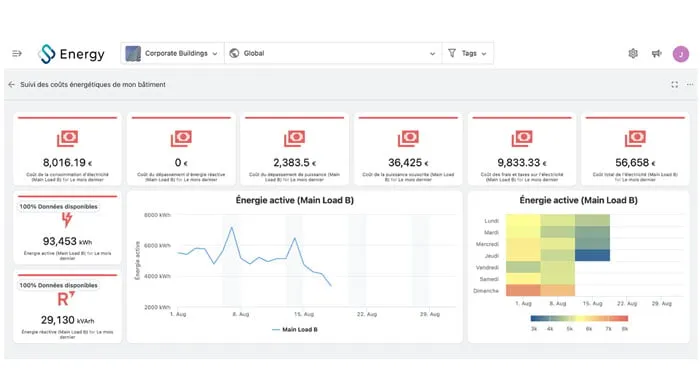700x386 pixels.
Task: Open the Global scope dropdown
Action: coord(333,54)
